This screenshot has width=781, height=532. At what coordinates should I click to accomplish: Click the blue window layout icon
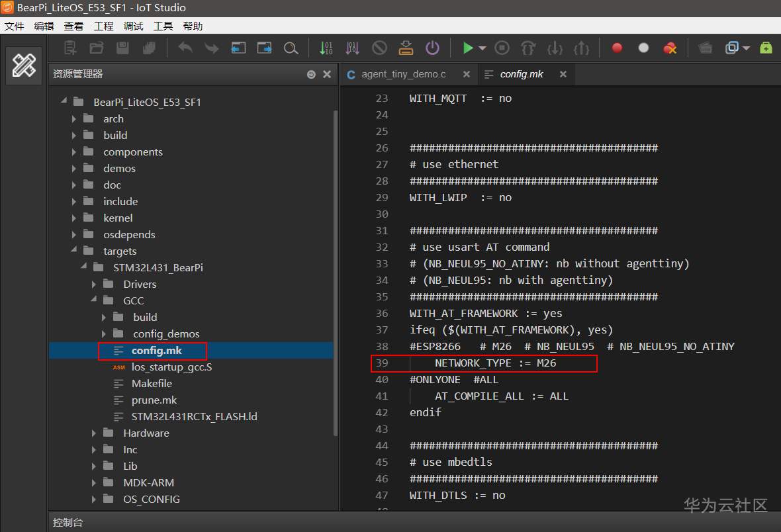[x=731, y=48]
